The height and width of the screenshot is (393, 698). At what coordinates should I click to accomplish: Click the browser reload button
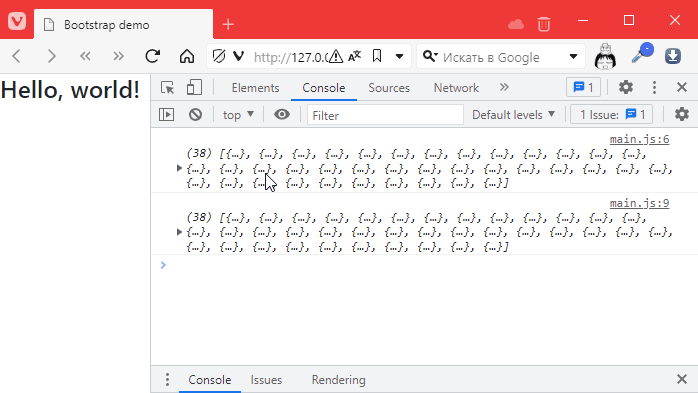coord(152,56)
